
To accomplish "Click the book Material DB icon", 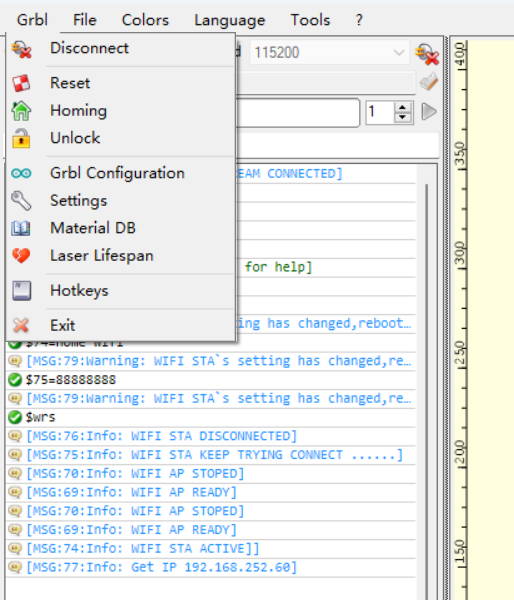I will tap(21, 228).
